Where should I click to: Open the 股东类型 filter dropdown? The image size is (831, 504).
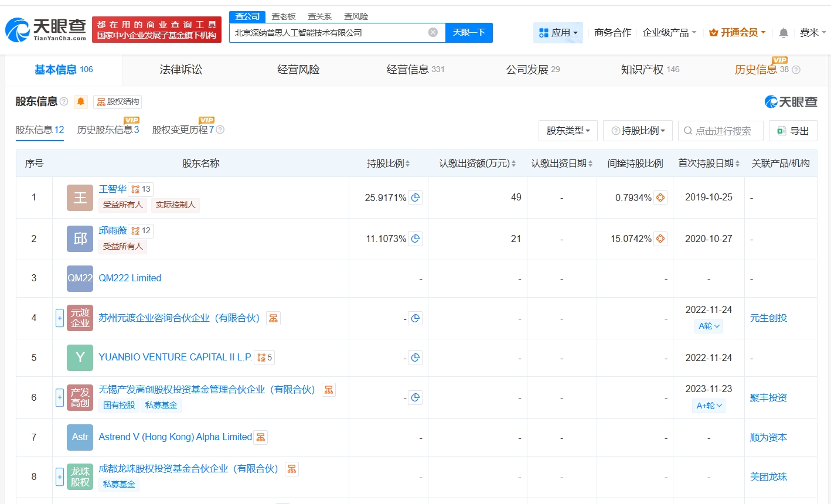tap(567, 131)
